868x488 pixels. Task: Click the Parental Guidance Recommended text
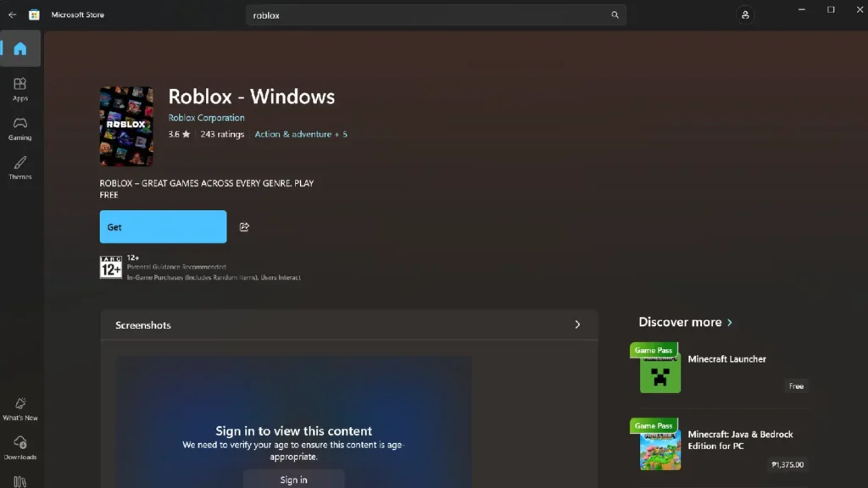(176, 267)
